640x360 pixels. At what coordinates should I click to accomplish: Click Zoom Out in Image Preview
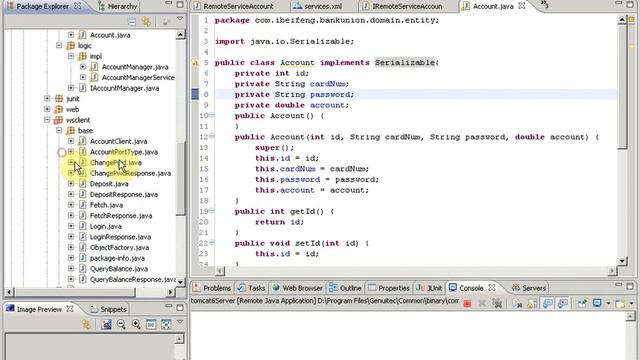(x=121, y=324)
